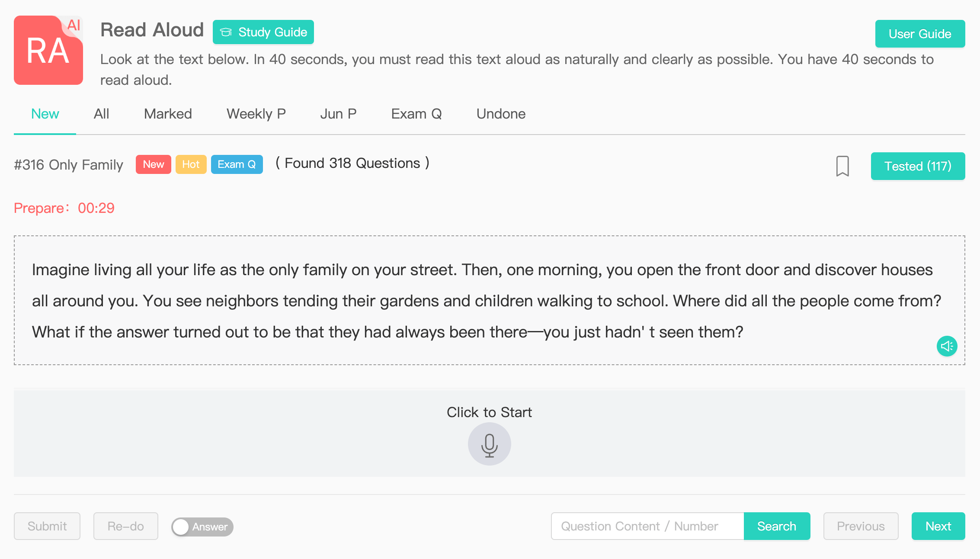980x559 pixels.
Task: Click the Previous button
Action: tap(860, 526)
